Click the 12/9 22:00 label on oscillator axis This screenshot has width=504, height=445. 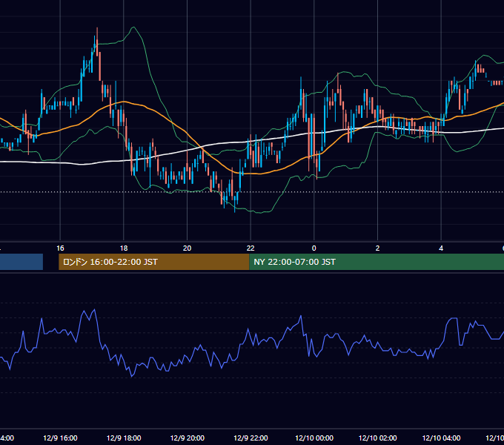click(251, 438)
